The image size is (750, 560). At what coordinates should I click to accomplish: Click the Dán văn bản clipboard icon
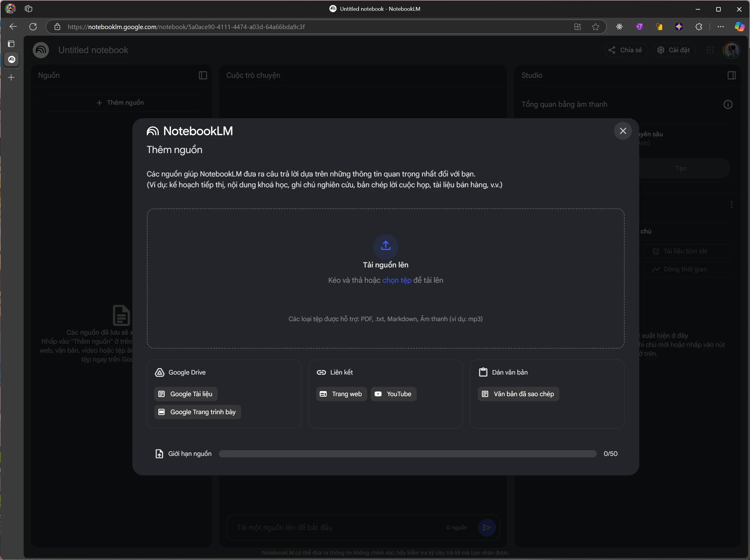[x=483, y=372]
